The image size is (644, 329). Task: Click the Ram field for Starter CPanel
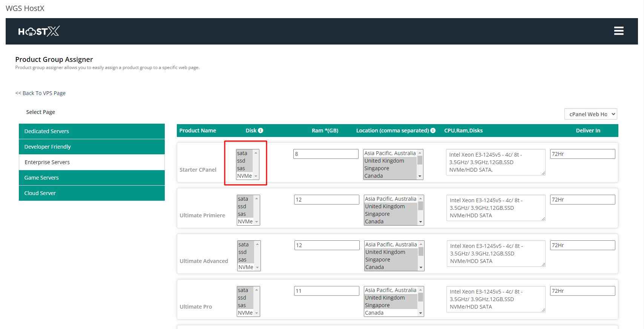tap(326, 154)
